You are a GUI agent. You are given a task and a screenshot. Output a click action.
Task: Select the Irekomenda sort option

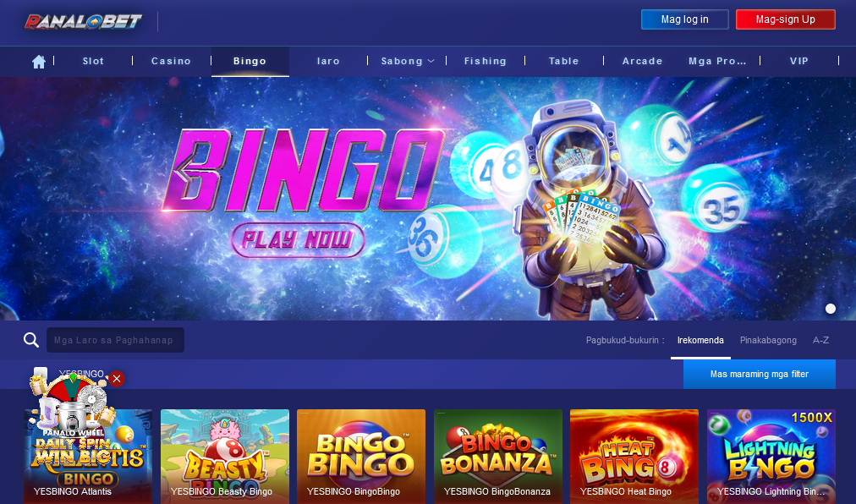click(700, 340)
